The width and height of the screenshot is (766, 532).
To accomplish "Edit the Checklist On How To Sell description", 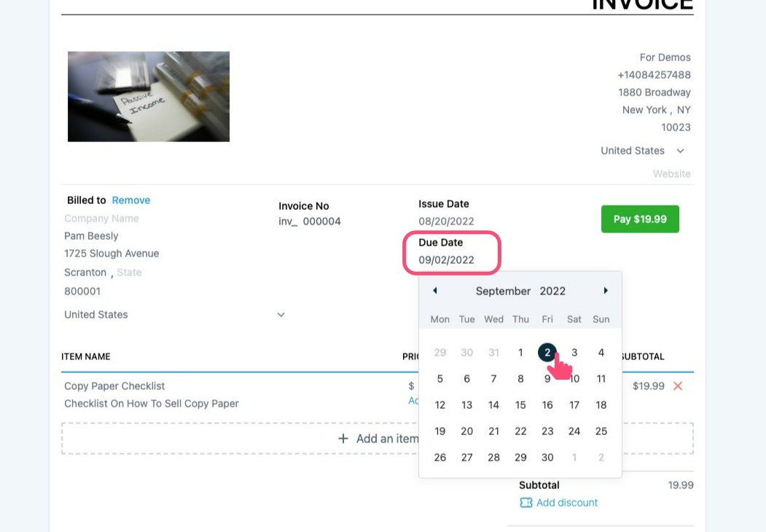I will 152,404.
